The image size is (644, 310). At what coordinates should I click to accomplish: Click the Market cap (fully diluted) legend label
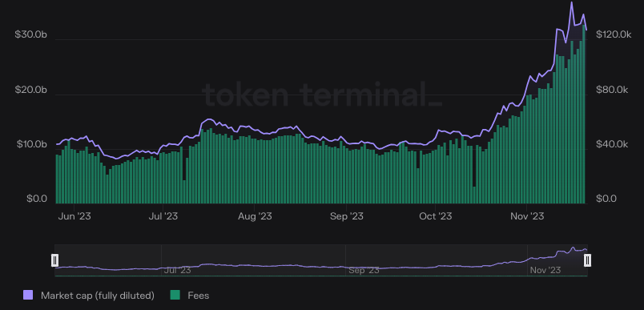[x=98, y=296]
